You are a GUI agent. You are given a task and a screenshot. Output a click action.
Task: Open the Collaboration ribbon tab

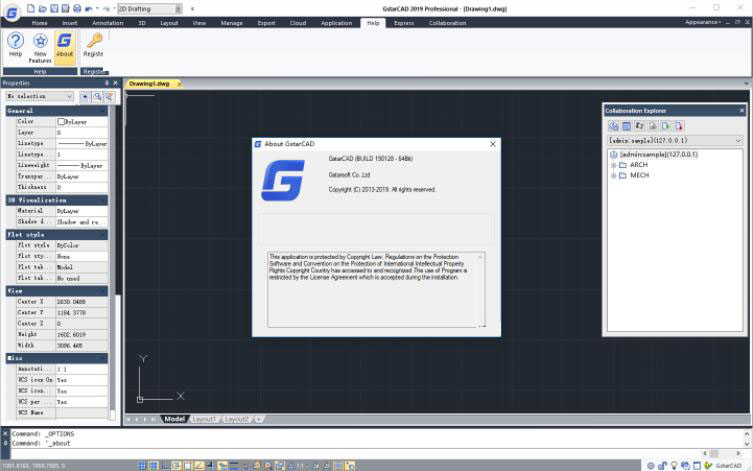[448, 23]
